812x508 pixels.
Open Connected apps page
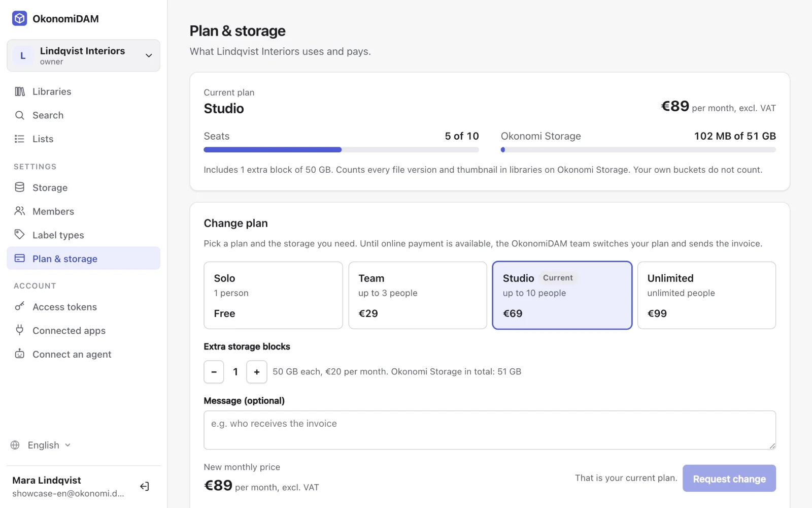(x=83, y=330)
